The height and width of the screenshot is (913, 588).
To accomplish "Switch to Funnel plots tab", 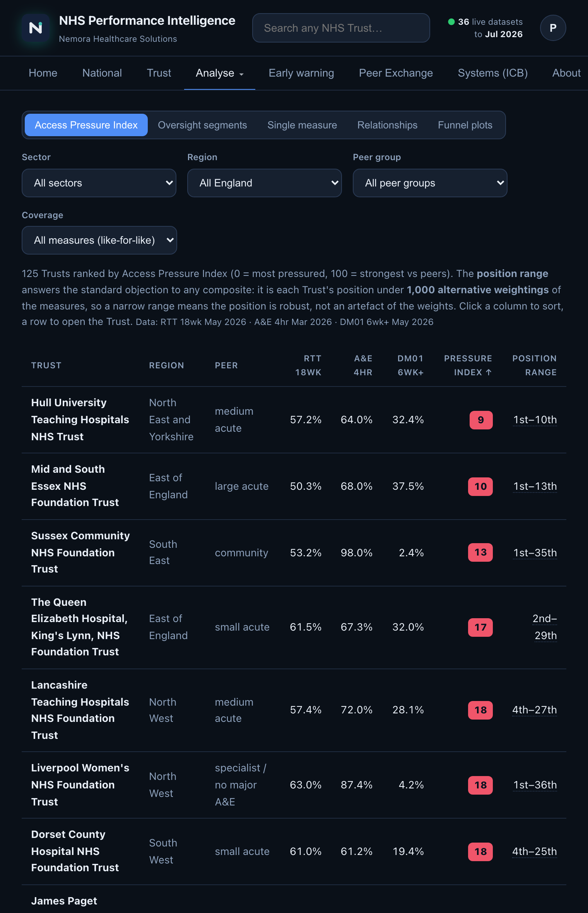I will coord(465,125).
